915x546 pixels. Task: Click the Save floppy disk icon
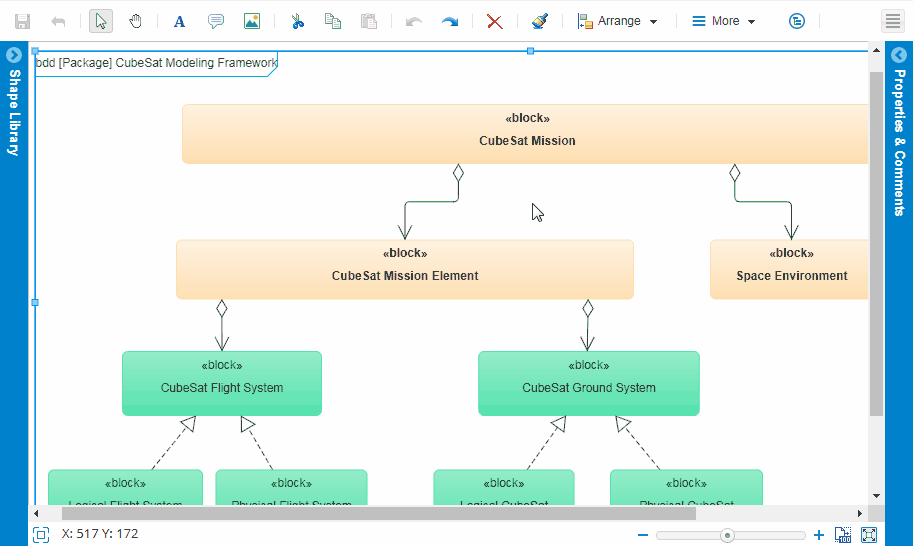coord(22,22)
